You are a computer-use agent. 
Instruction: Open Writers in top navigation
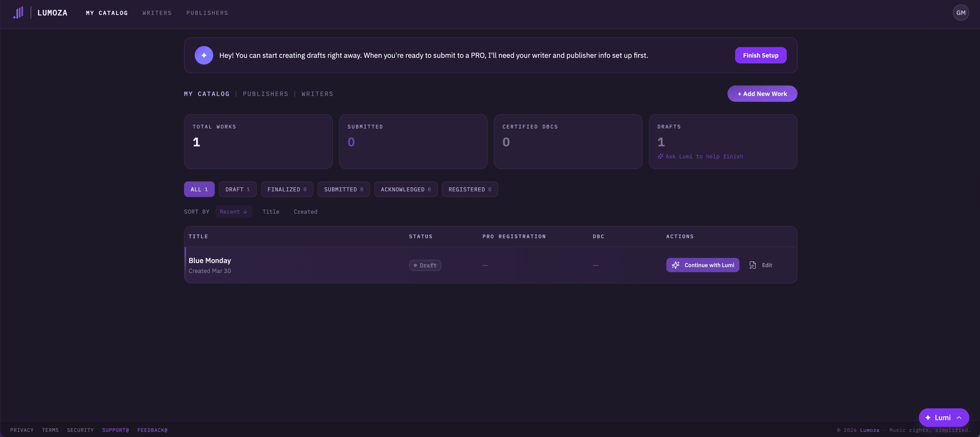point(157,13)
